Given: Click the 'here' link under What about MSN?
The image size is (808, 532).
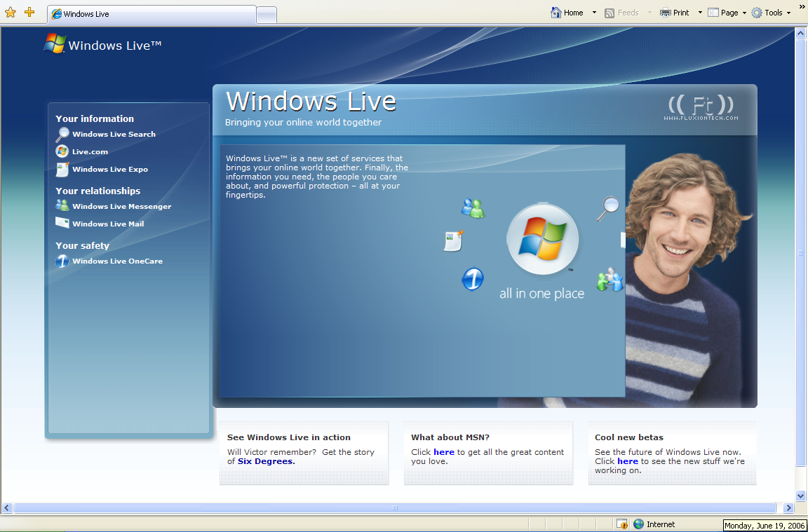Looking at the screenshot, I should point(444,452).
